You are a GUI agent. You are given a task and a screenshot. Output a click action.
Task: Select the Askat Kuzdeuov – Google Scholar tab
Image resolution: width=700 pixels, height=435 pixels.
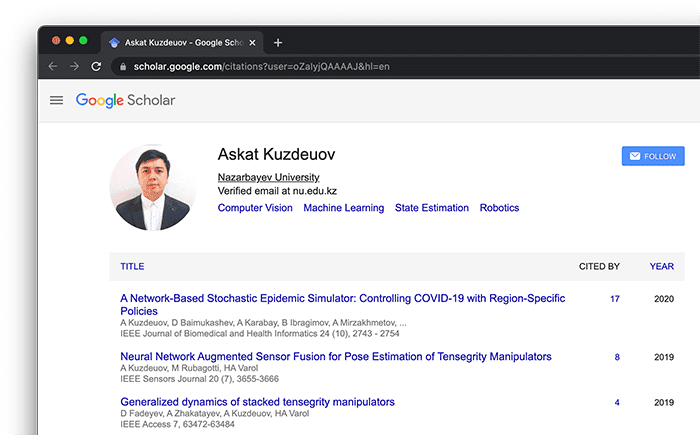click(x=180, y=43)
